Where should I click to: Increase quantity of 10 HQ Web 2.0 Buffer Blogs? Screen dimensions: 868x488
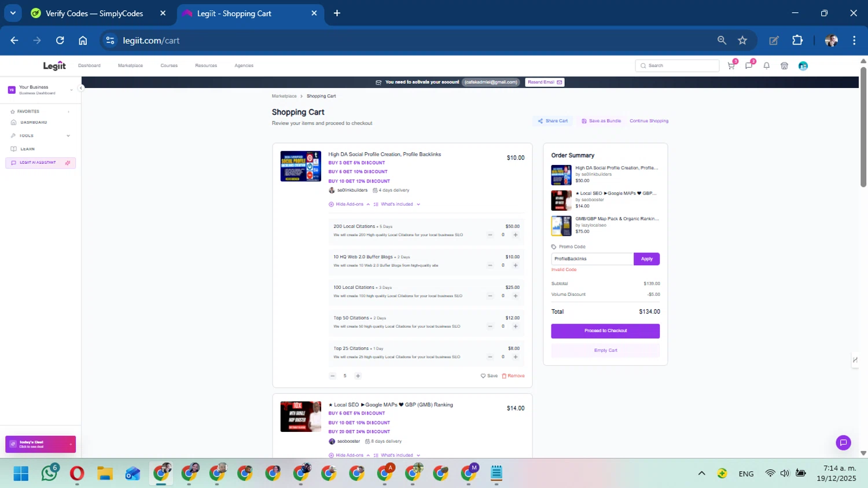coord(516,266)
